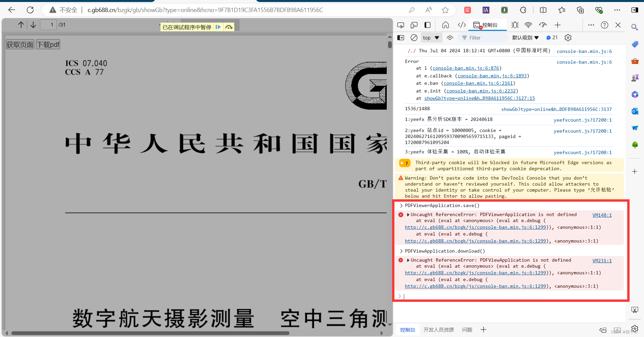Switch to the 开发人员资源 tab

click(x=438, y=330)
